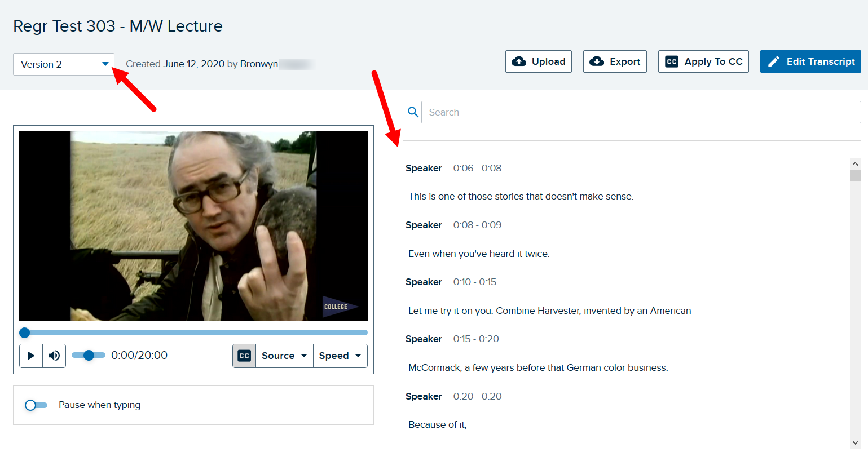Open the Speed dropdown menu
Viewport: 868px width, 452px height.
[340, 356]
